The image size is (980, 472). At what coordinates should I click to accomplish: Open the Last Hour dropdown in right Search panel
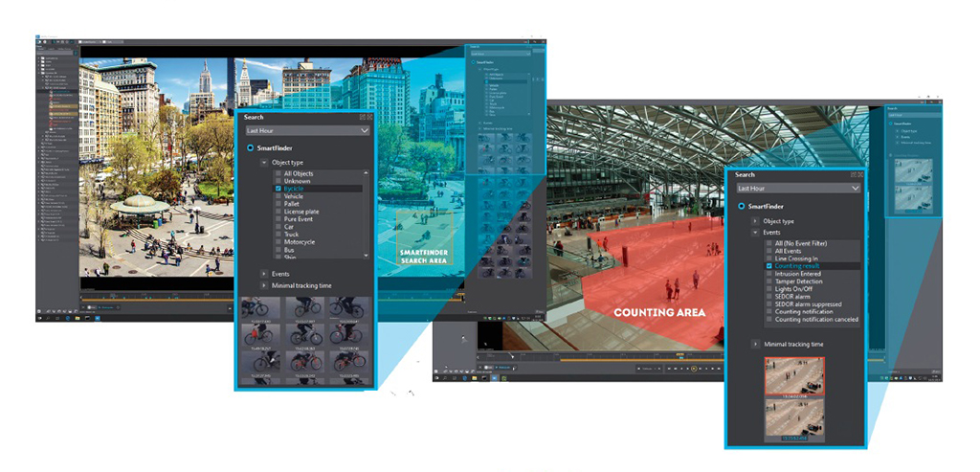[796, 189]
